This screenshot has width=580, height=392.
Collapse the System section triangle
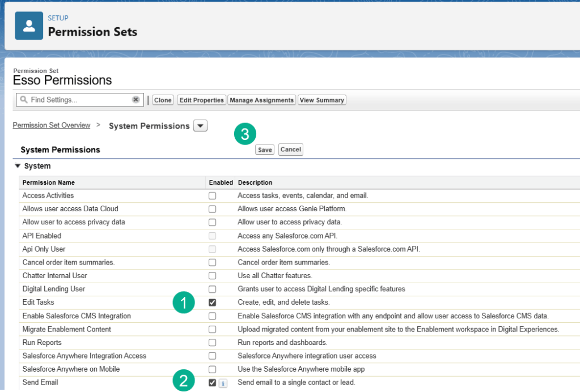pos(17,167)
